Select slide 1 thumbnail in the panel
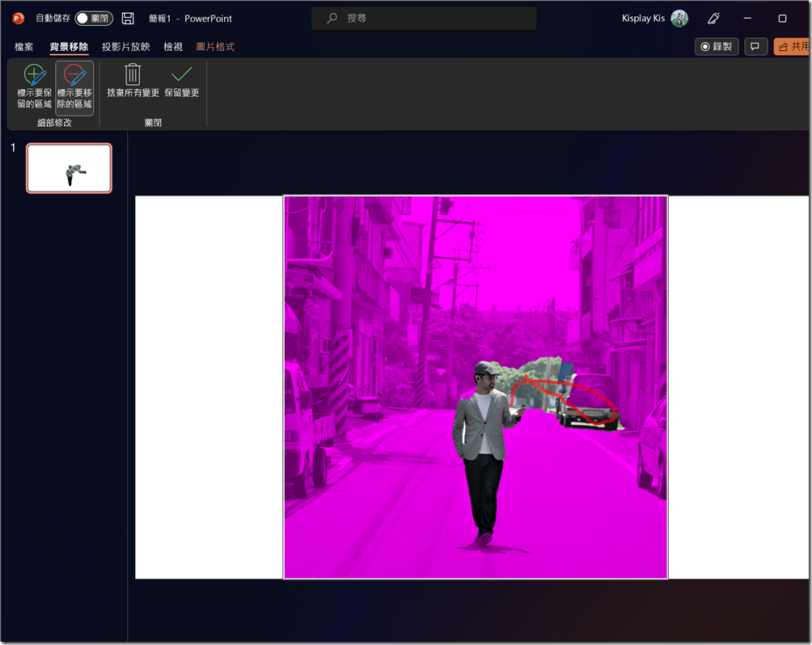Viewport: 812px width, 645px height. (x=69, y=167)
